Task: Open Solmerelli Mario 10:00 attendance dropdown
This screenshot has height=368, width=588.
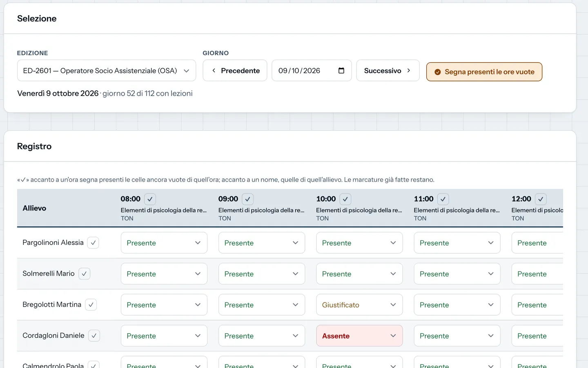Action: [359, 274]
